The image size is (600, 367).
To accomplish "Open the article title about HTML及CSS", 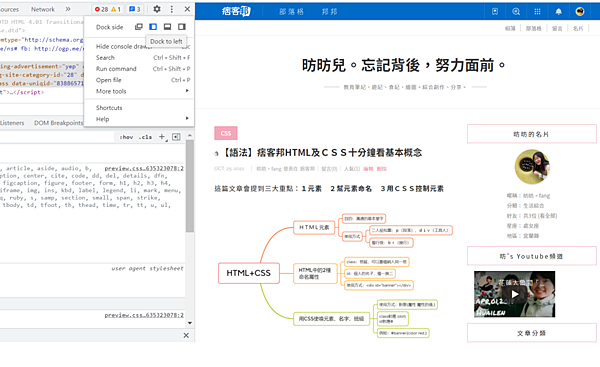I will 321,153.
